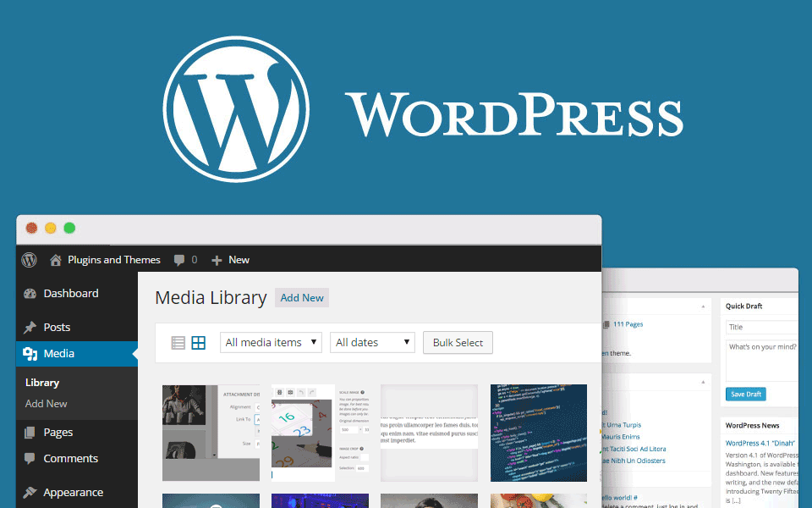The height and width of the screenshot is (508, 812).
Task: Open the Library submenu item
Action: click(x=42, y=383)
